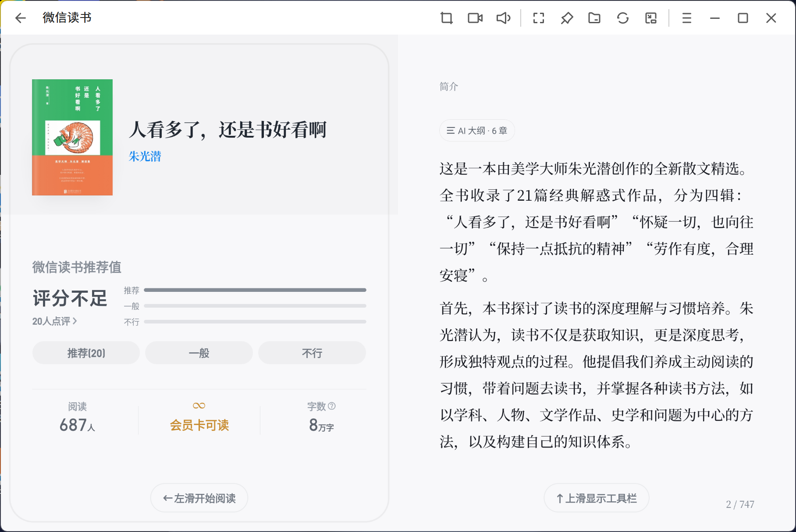796x532 pixels.
Task: Rate the book as 推荐(20)
Action: point(86,353)
